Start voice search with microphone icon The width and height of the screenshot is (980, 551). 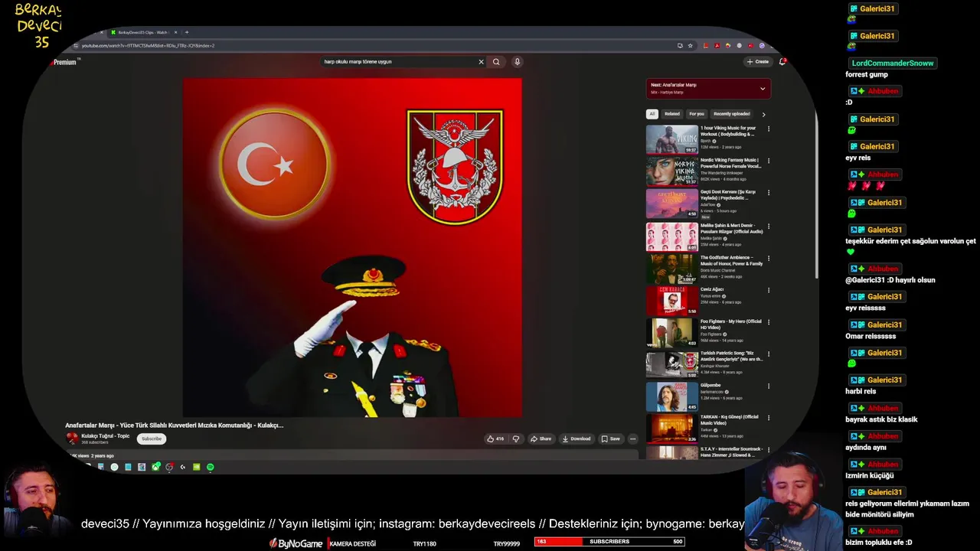517,62
